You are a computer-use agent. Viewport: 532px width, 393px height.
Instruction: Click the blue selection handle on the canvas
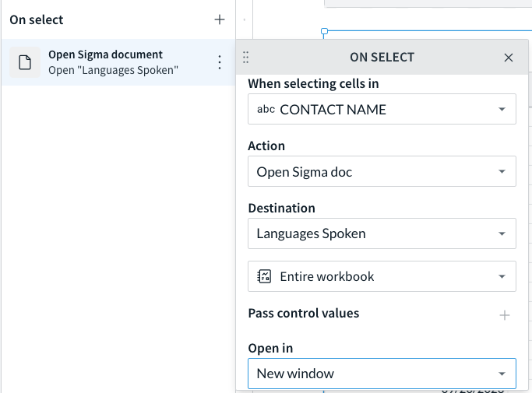click(x=324, y=32)
